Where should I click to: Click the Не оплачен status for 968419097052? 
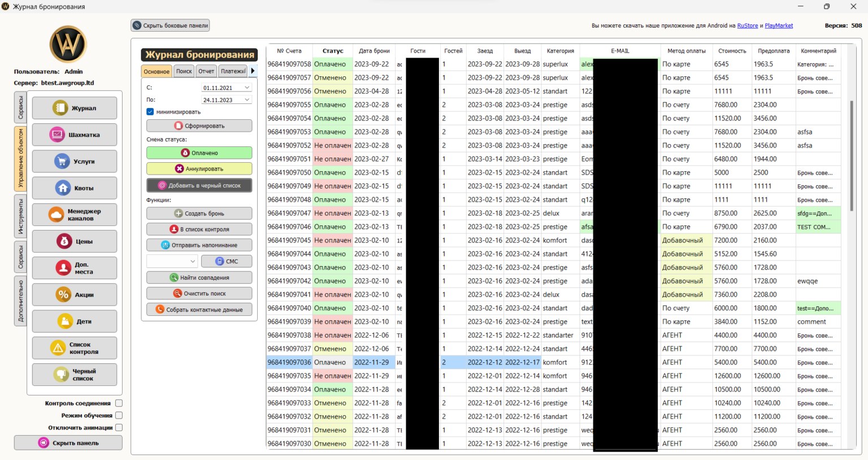click(x=333, y=145)
